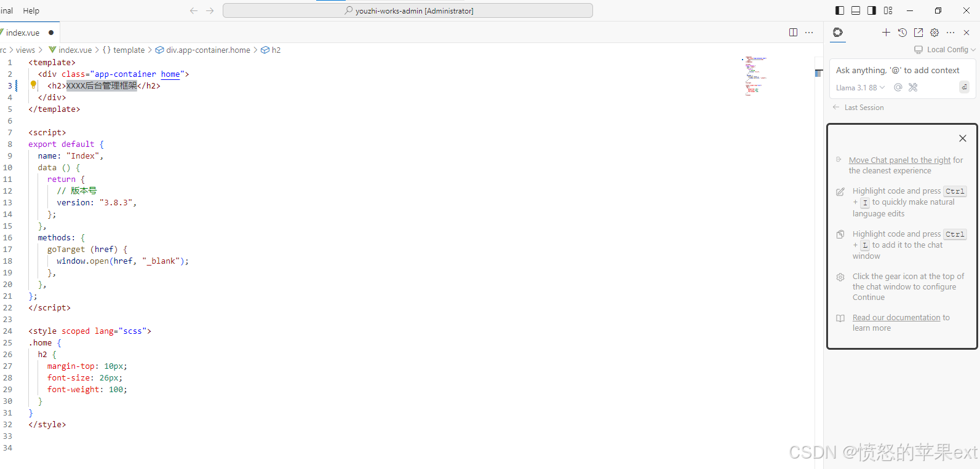Open more editor actions menu

[809, 33]
